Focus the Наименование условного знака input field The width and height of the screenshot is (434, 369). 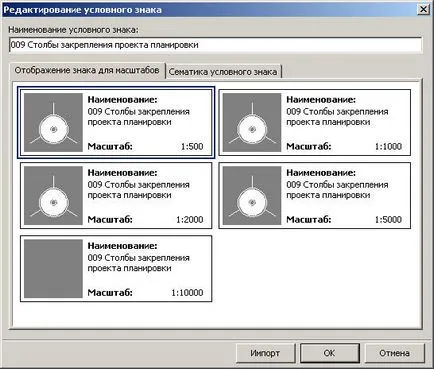click(x=216, y=45)
